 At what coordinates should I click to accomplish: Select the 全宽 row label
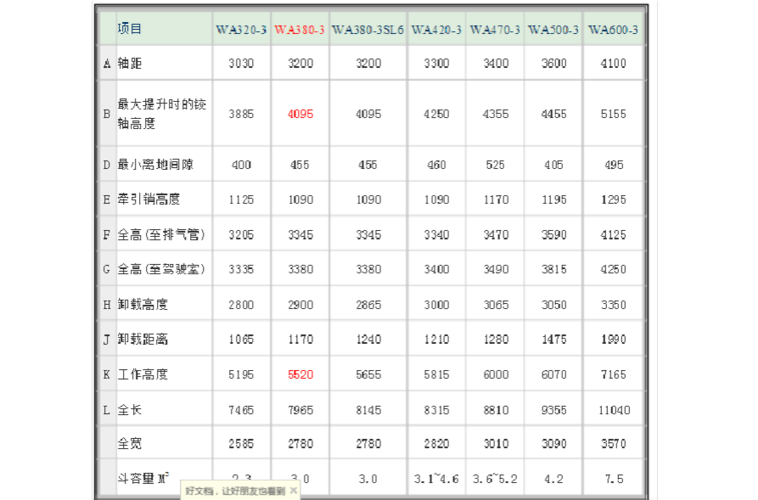(x=130, y=443)
